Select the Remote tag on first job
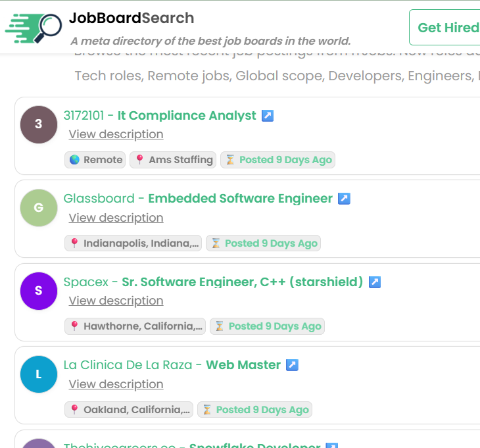This screenshot has height=448, width=480. click(x=95, y=160)
